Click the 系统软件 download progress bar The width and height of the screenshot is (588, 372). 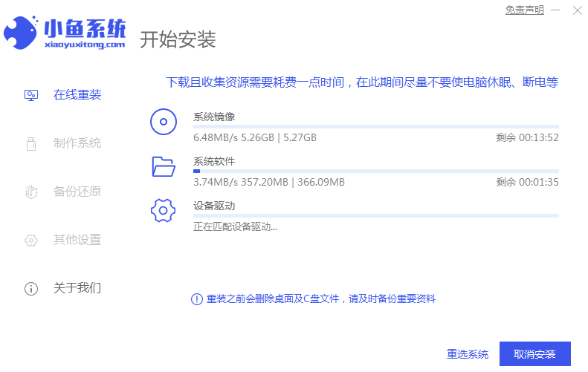375,172
